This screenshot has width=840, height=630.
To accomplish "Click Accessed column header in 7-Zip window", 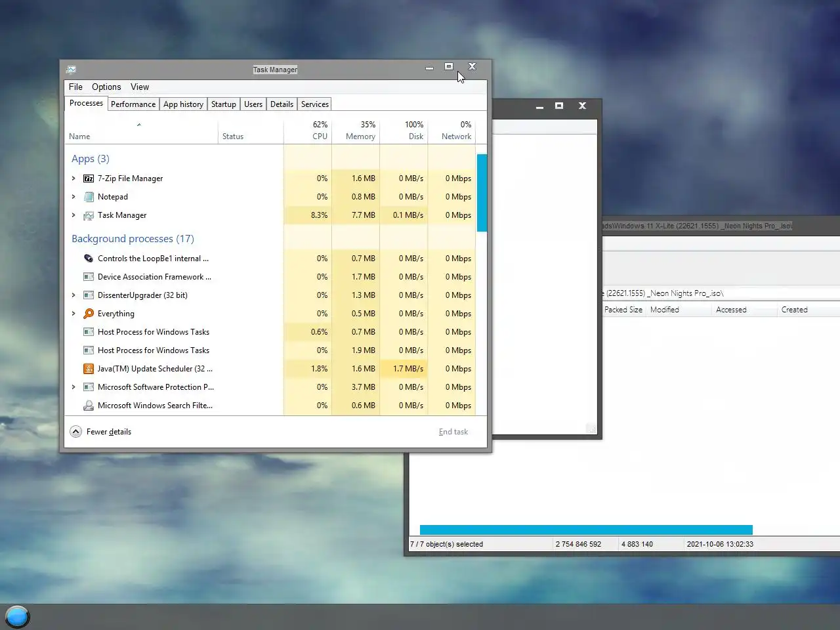I will pos(745,310).
